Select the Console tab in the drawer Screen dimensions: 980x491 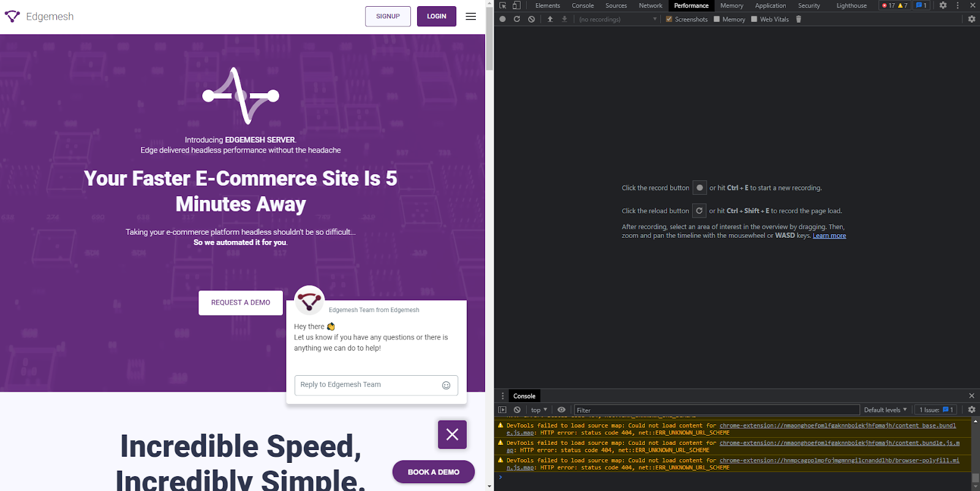tap(524, 396)
